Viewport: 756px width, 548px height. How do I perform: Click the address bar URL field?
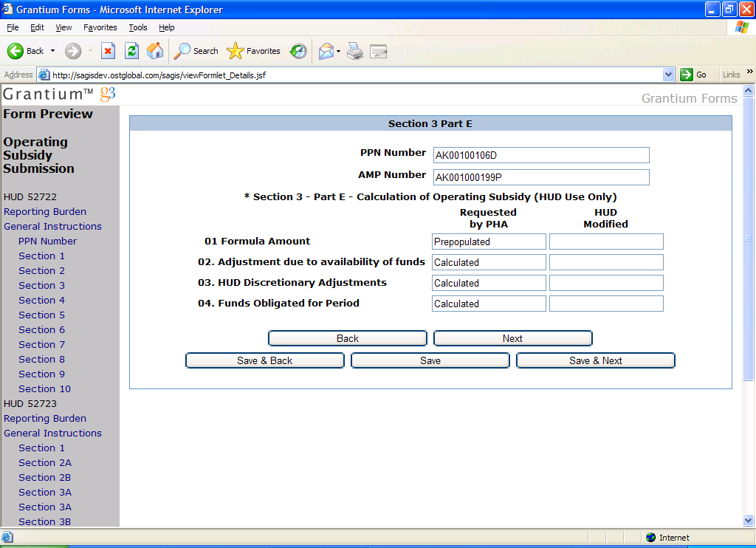357,75
